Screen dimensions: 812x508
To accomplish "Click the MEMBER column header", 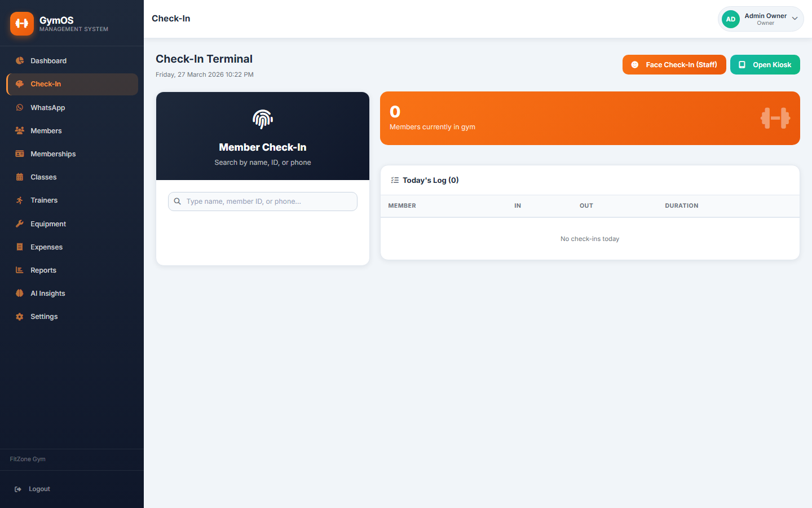I will point(402,206).
